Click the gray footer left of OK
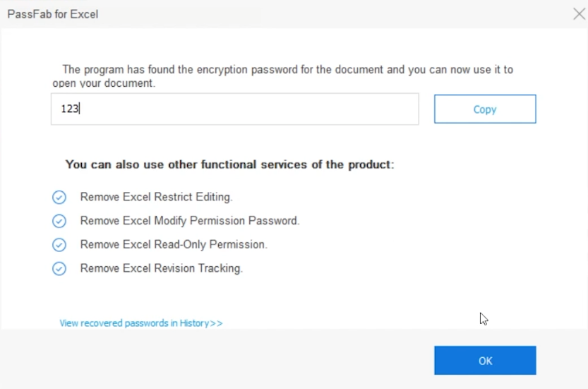The height and width of the screenshot is (389, 588). pos(212,360)
